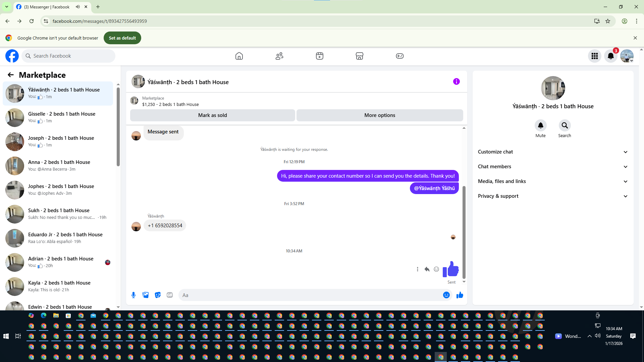The height and width of the screenshot is (362, 644).
Task: Attach a photo via image icon
Action: coord(146,295)
